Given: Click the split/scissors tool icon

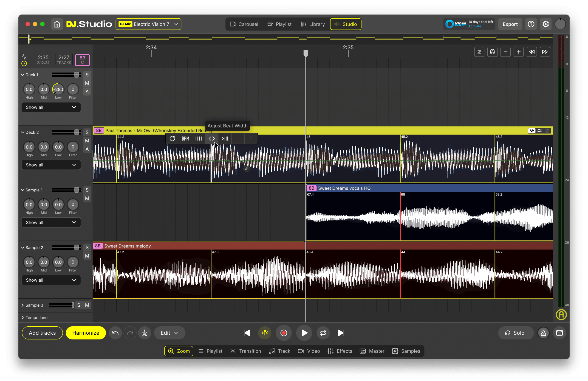Looking at the screenshot, I should click(144, 333).
